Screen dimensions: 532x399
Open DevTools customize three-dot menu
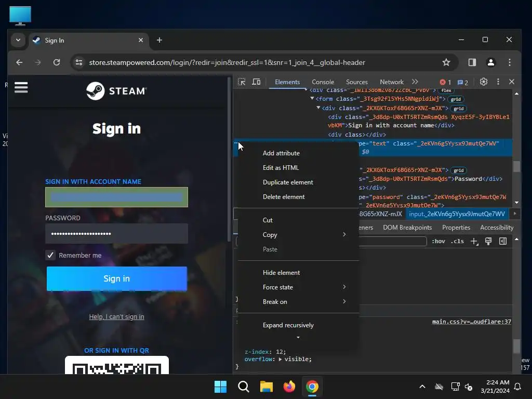pyautogui.click(x=498, y=82)
